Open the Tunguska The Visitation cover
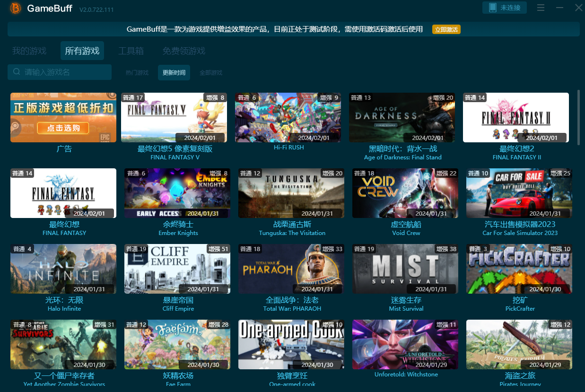 (x=291, y=193)
